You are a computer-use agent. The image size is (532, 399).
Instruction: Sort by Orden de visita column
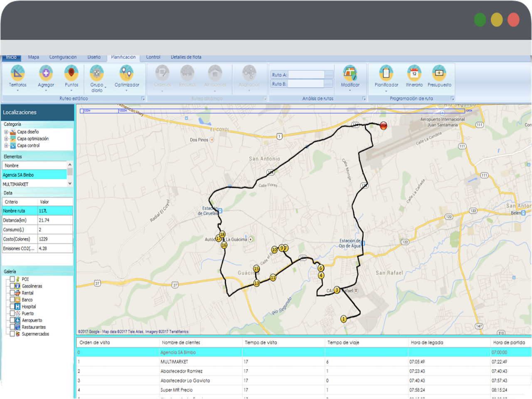(118, 342)
